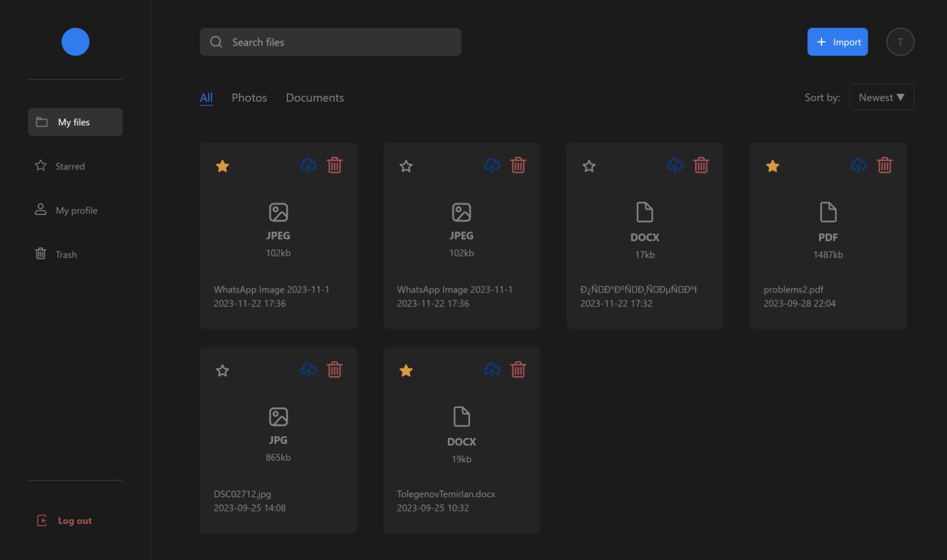This screenshot has width=947, height=560.
Task: Open Starred in the sidebar
Action: 70,166
